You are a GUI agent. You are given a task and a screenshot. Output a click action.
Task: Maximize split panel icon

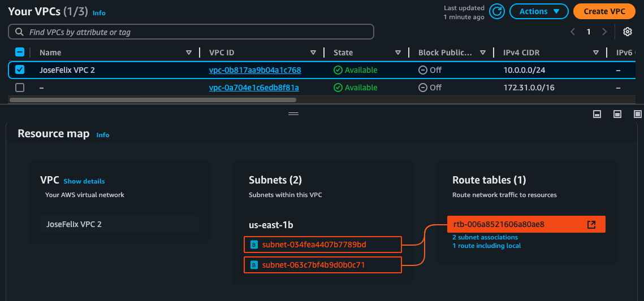click(637, 114)
